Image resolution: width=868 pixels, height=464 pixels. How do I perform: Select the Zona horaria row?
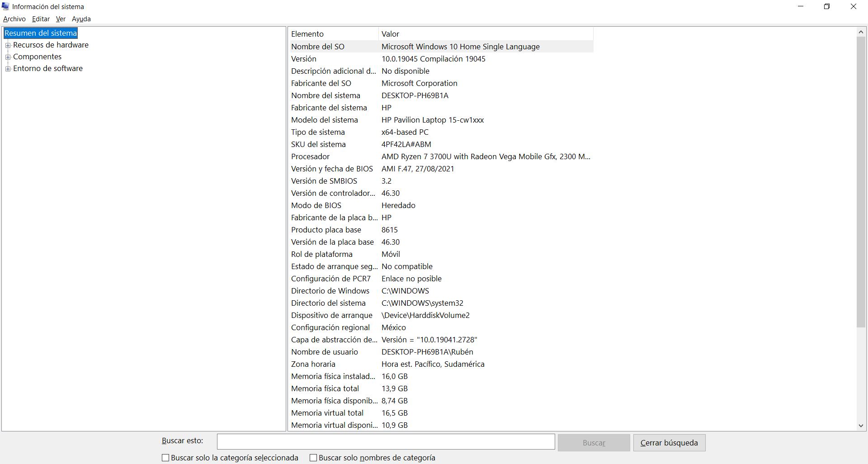[441, 364]
